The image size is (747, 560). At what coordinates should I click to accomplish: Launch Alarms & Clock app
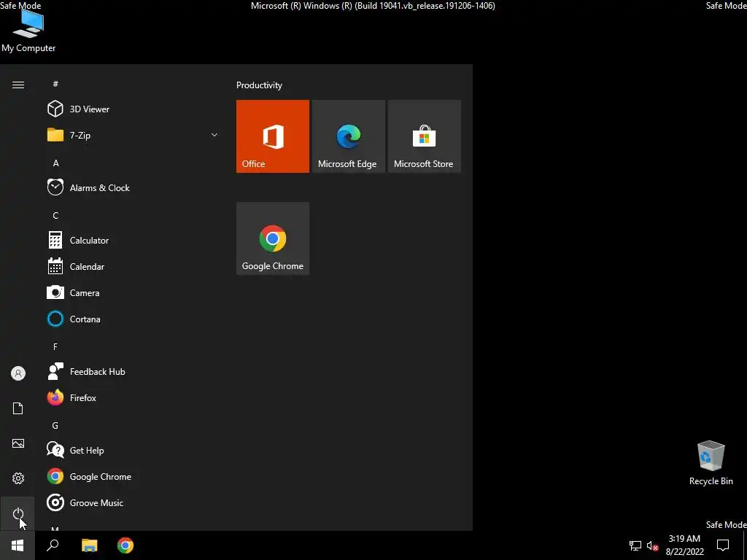click(133, 187)
